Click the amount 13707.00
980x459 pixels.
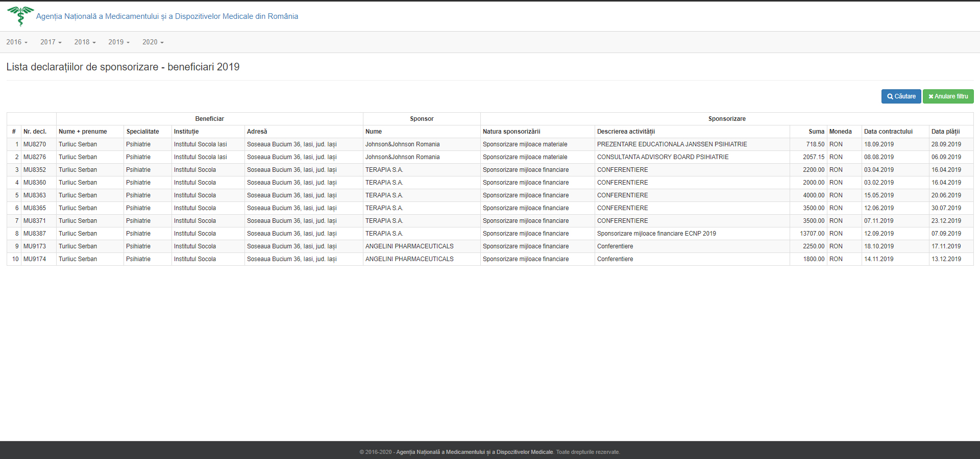(x=812, y=234)
